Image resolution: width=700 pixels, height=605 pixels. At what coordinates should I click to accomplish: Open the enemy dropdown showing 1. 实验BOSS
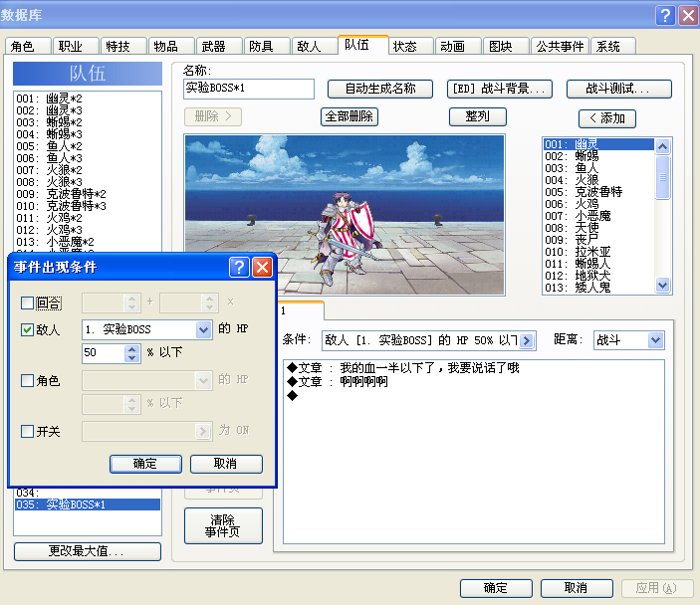[x=203, y=329]
